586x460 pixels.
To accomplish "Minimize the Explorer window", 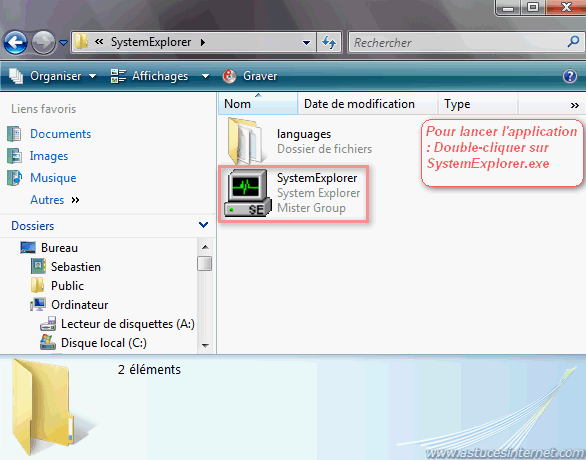I will [x=508, y=7].
